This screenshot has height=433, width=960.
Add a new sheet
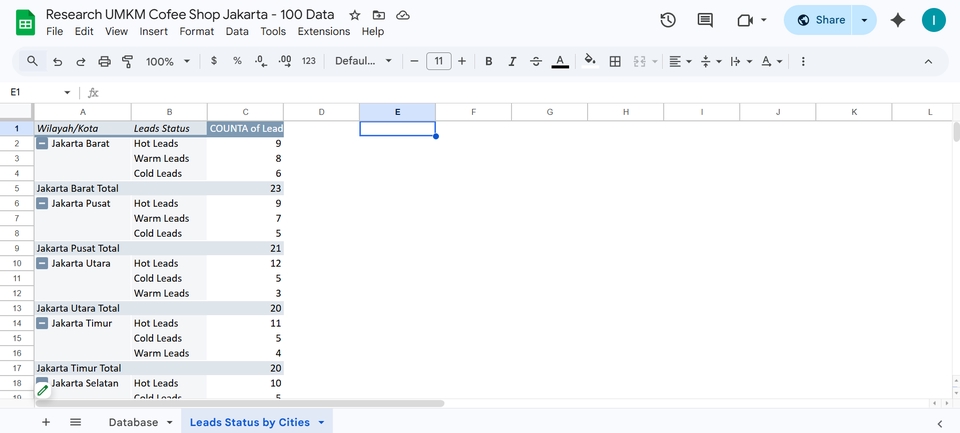(x=46, y=422)
